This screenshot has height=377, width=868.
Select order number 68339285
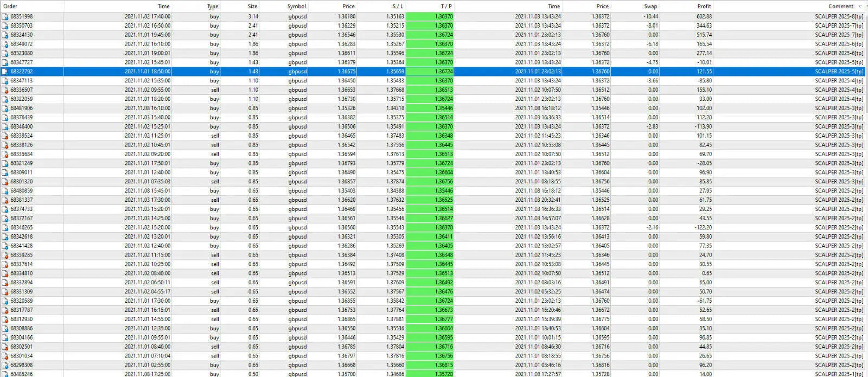coord(21,255)
